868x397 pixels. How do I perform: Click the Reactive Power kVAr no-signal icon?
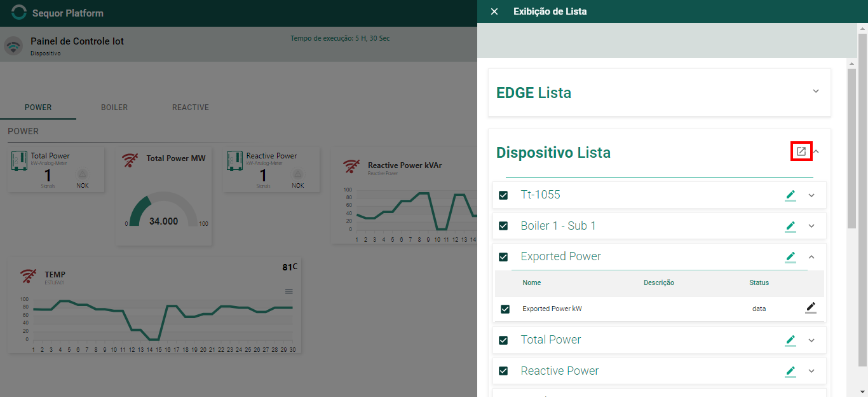pyautogui.click(x=351, y=167)
